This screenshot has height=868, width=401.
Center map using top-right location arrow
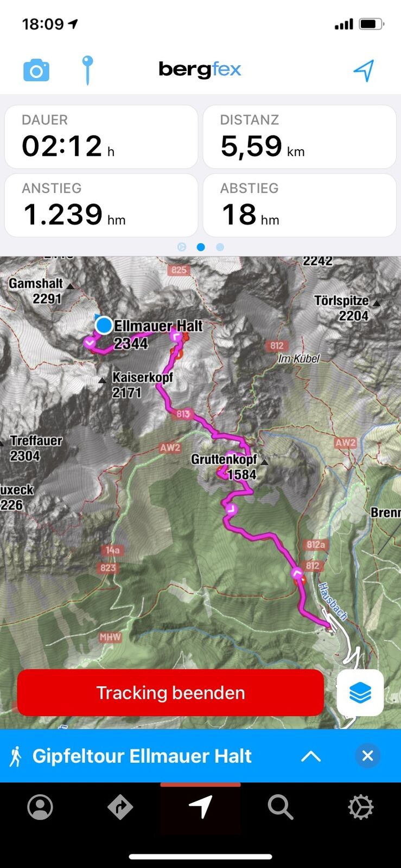pyautogui.click(x=364, y=70)
